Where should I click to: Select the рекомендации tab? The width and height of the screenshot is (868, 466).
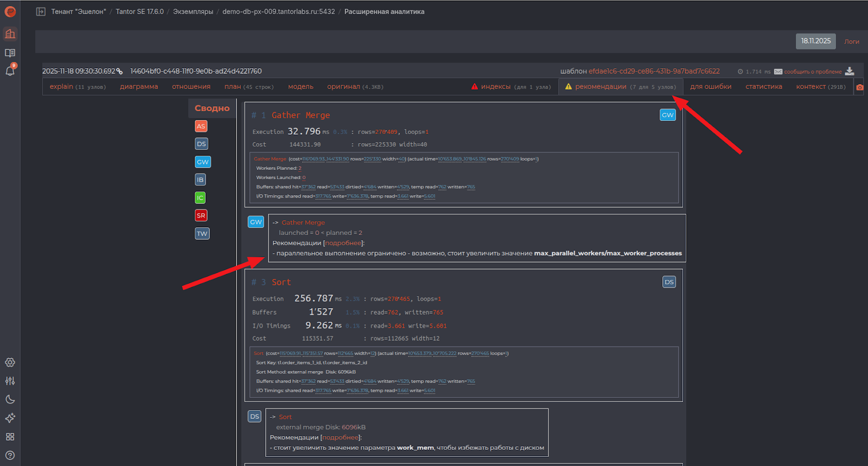point(621,87)
